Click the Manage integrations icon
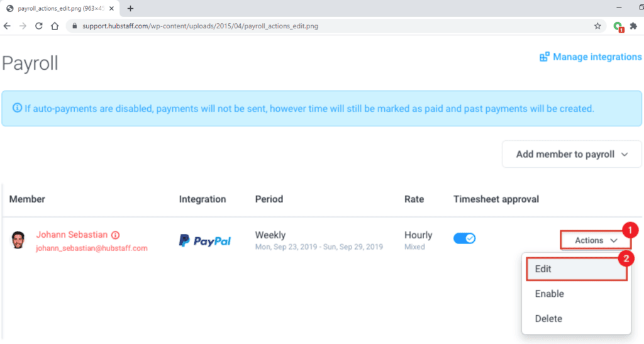The width and height of the screenshot is (644, 344). [544, 57]
